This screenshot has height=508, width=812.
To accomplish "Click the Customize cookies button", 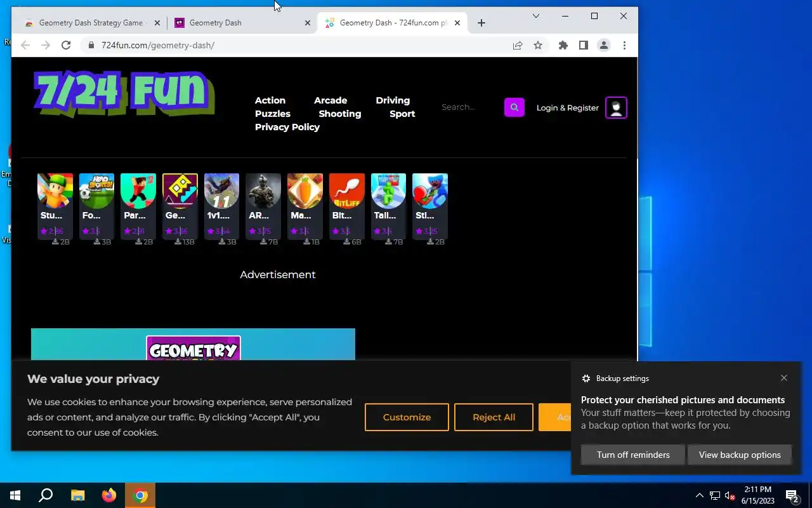I will [407, 417].
